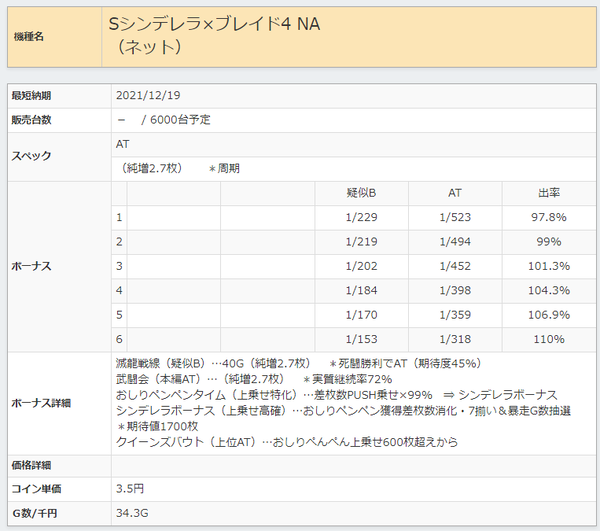Click the 1/318 cell
This screenshot has height=531, width=600.
click(x=455, y=339)
